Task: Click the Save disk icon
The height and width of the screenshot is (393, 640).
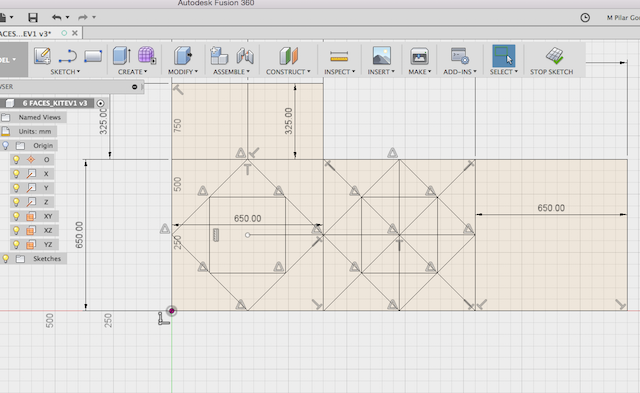Action: [x=33, y=17]
